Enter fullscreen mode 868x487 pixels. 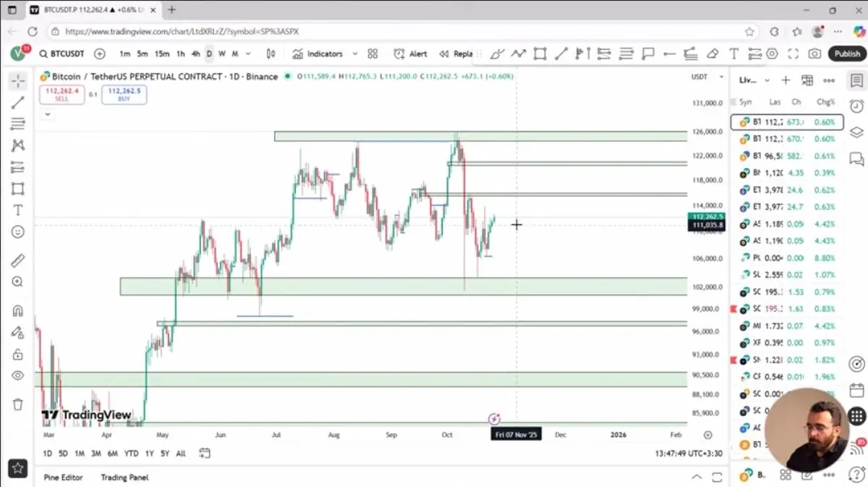pyautogui.click(x=793, y=54)
